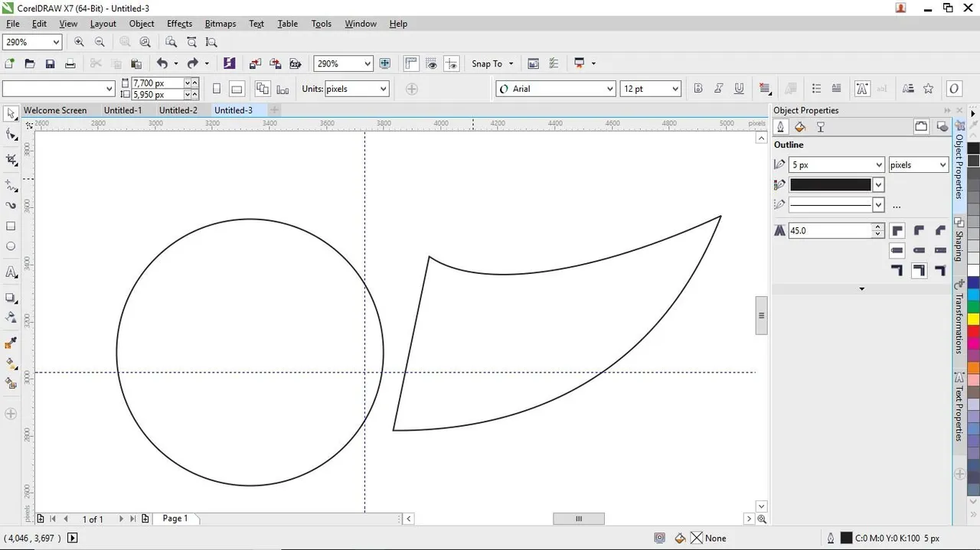Screen dimensions: 980x550
Task: Open the Arial font dropdown
Action: 609,89
